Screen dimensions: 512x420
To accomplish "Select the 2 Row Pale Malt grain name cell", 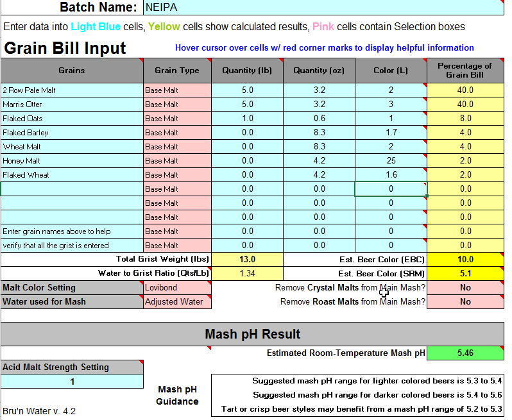I will click(72, 90).
